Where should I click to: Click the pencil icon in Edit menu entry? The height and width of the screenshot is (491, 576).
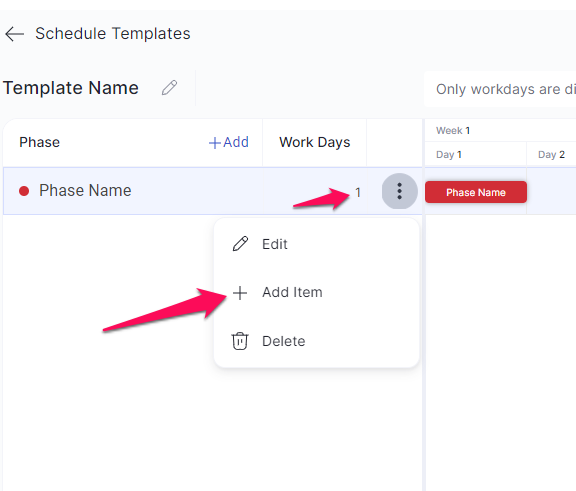240,244
